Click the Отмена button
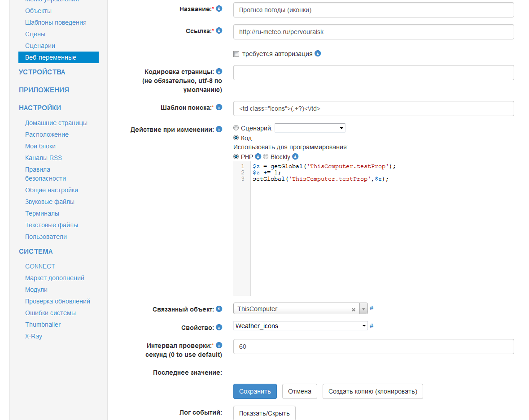Image resolution: width=529 pixels, height=420 pixels. click(300, 391)
